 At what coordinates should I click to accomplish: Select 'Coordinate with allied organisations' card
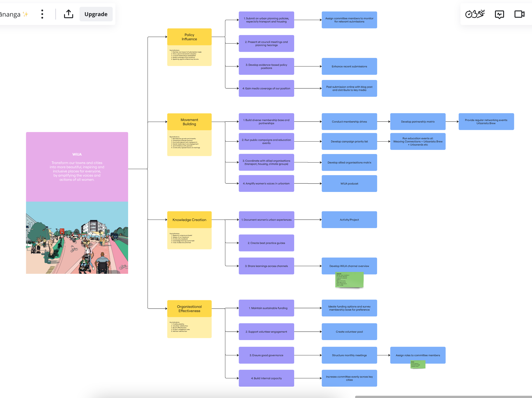point(266,162)
